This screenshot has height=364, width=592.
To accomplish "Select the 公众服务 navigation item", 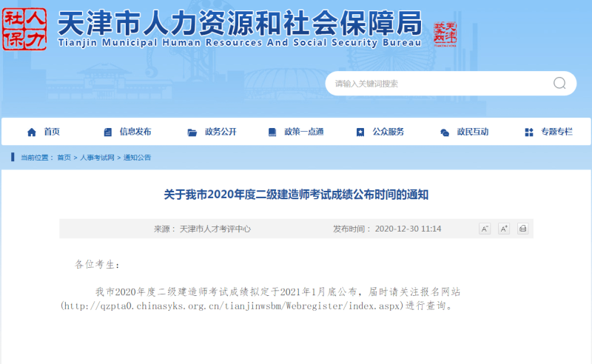I will click(x=388, y=132).
